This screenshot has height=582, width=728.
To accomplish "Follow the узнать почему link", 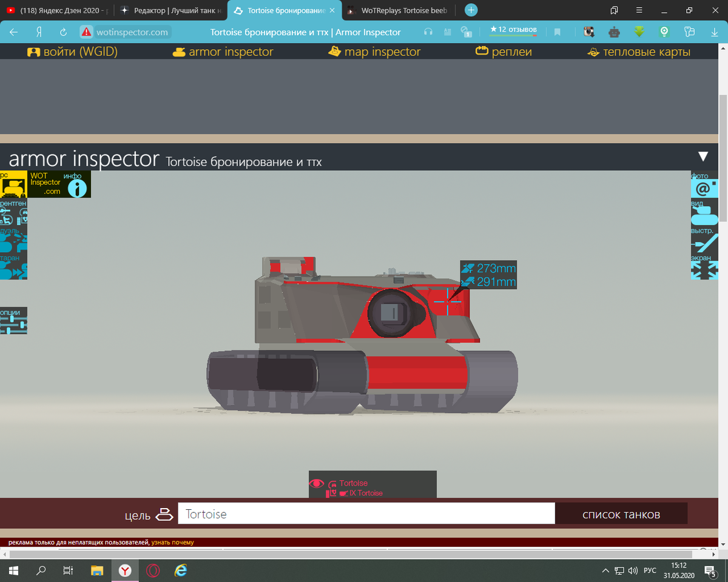I will coord(172,542).
